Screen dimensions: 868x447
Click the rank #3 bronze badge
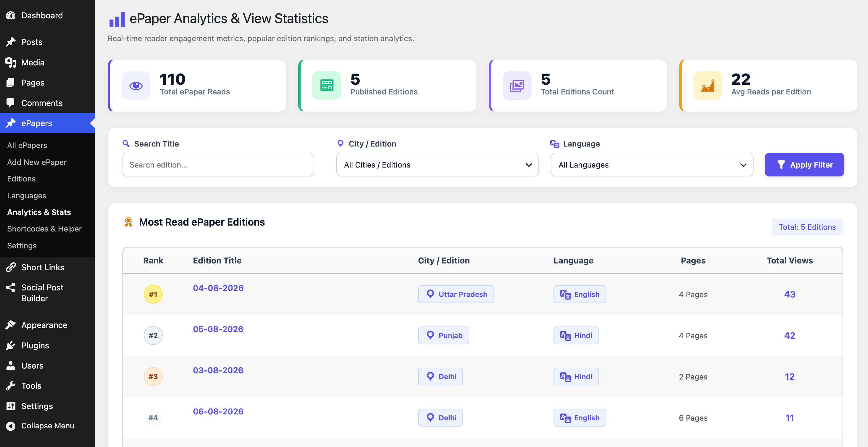pyautogui.click(x=153, y=377)
